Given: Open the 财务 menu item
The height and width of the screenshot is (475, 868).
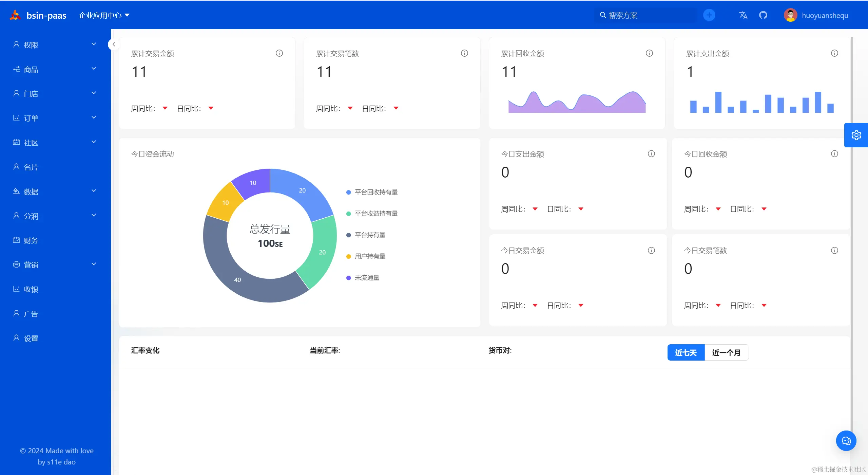Looking at the screenshot, I should [31, 240].
